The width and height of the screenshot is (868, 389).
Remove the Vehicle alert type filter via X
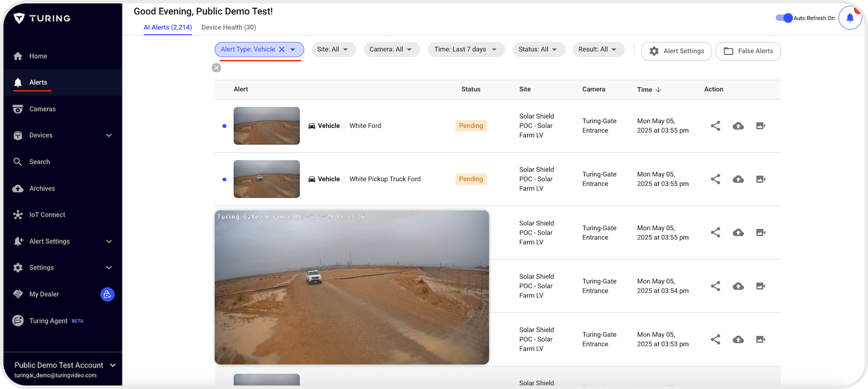(x=282, y=49)
